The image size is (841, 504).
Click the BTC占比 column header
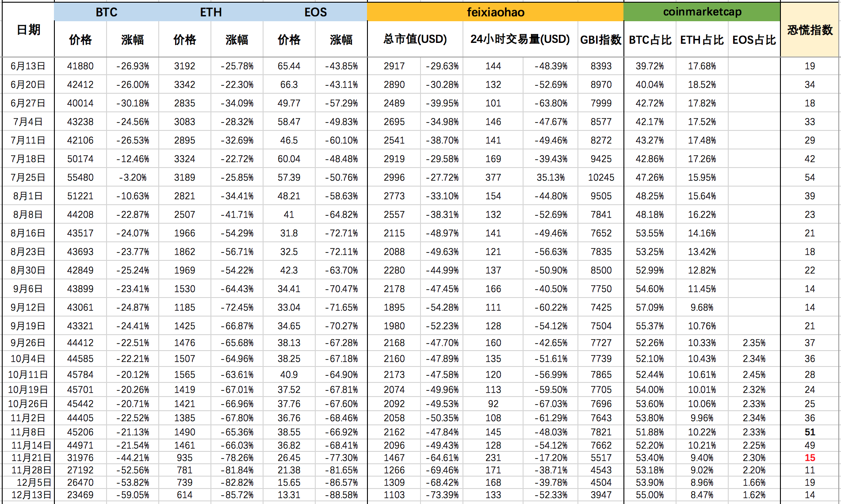650,39
